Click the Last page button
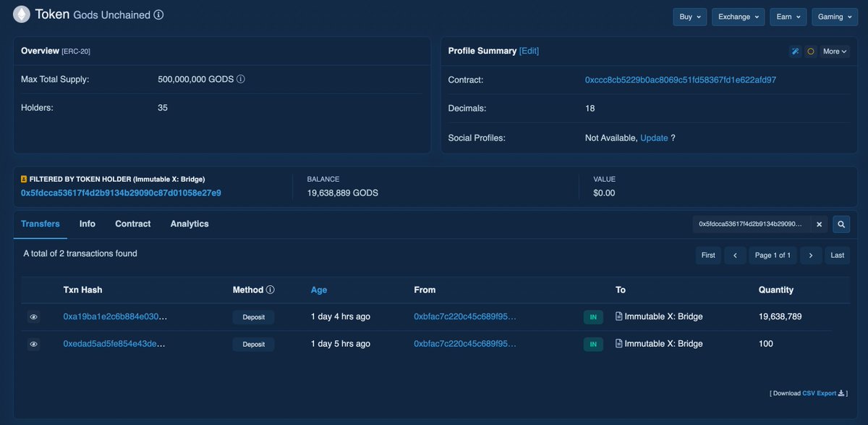 click(838, 255)
